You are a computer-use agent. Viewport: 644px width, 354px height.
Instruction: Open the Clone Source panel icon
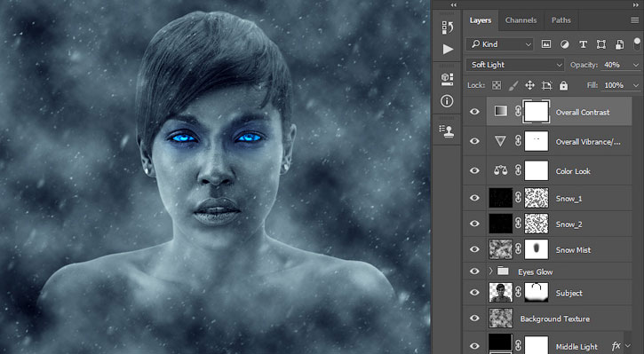447,131
